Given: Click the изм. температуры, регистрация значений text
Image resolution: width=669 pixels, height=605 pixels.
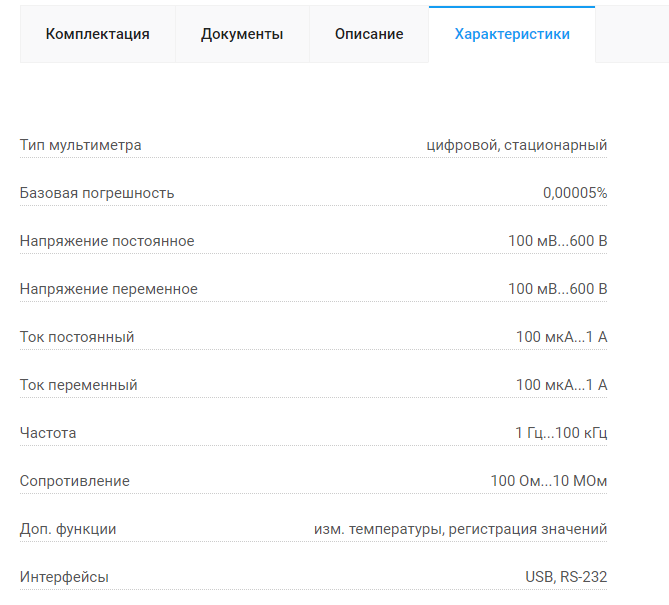Looking at the screenshot, I should pos(460,529).
